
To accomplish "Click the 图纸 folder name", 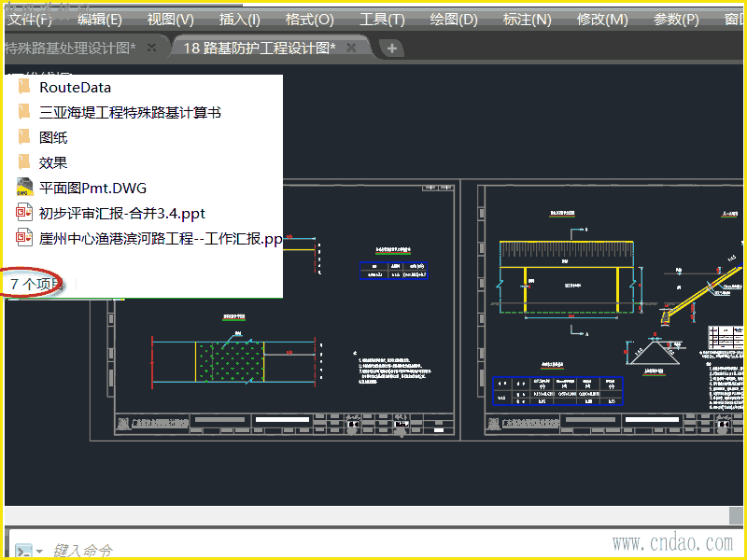I will click(x=53, y=137).
